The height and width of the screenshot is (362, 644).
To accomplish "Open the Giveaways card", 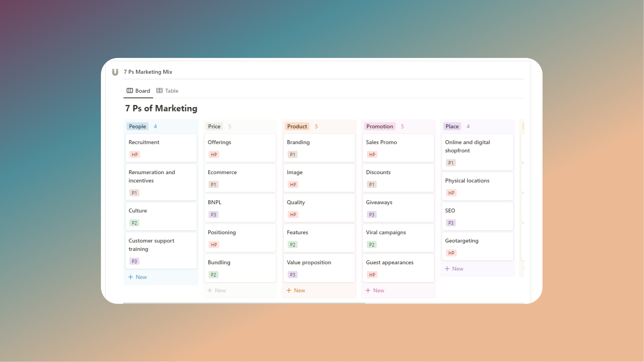I will 398,208.
